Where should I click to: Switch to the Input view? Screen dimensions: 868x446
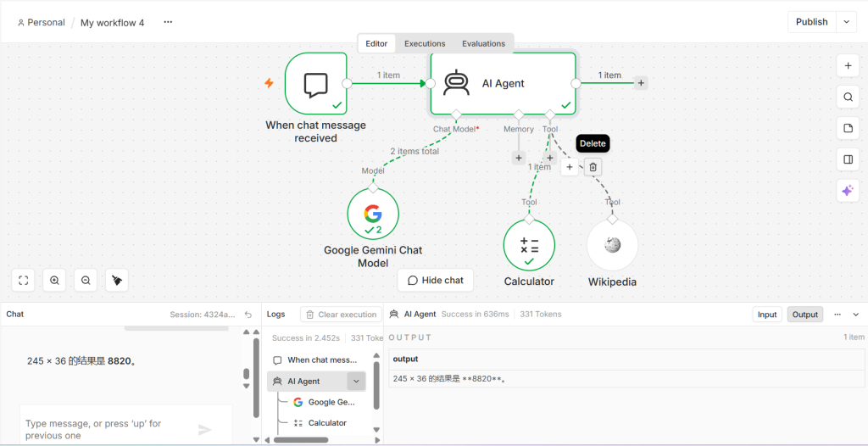tap(767, 314)
